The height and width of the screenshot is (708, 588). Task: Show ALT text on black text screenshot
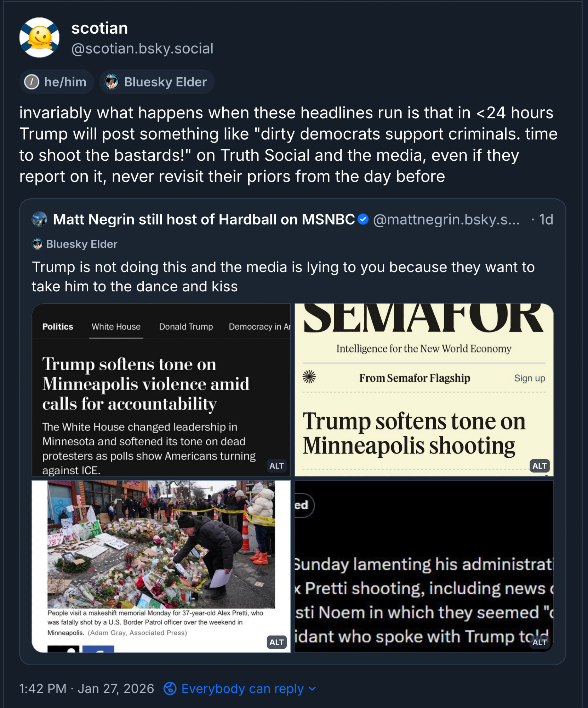click(x=540, y=642)
